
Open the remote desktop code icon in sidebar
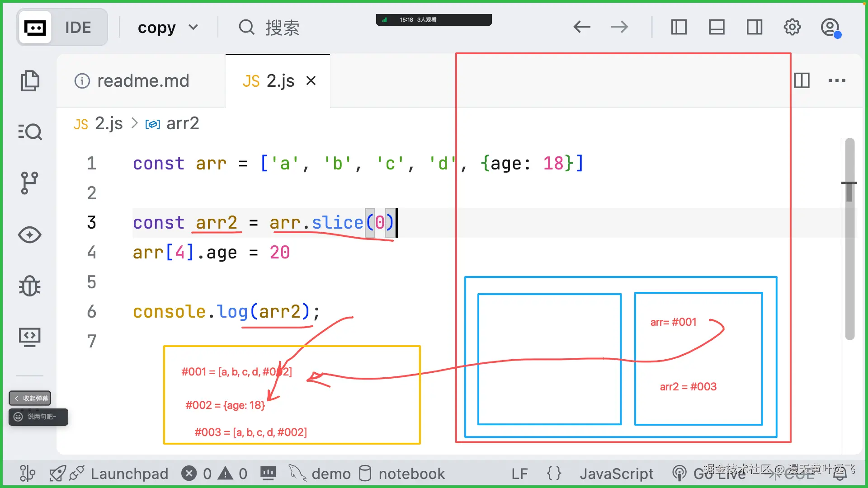click(x=30, y=337)
